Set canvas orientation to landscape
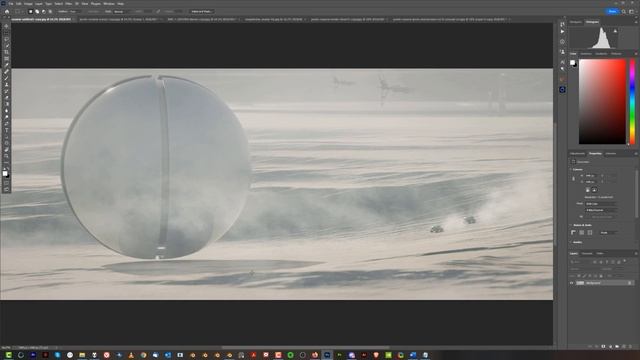 [x=594, y=190]
